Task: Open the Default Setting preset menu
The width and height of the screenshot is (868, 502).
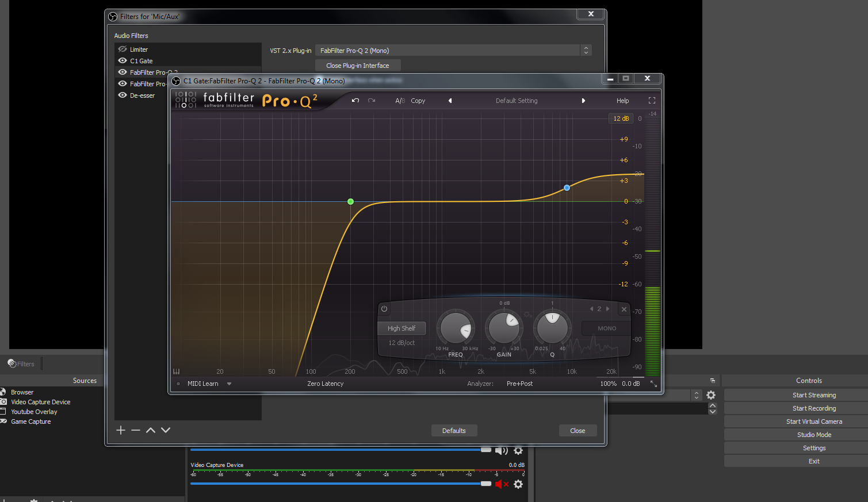Action: [x=517, y=101]
